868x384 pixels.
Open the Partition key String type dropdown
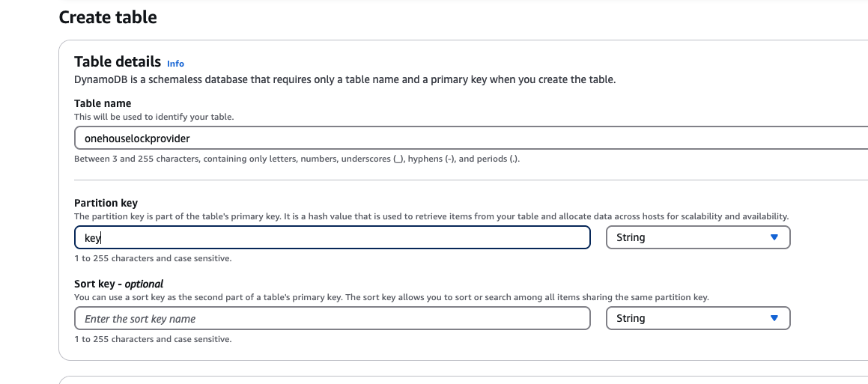[698, 237]
